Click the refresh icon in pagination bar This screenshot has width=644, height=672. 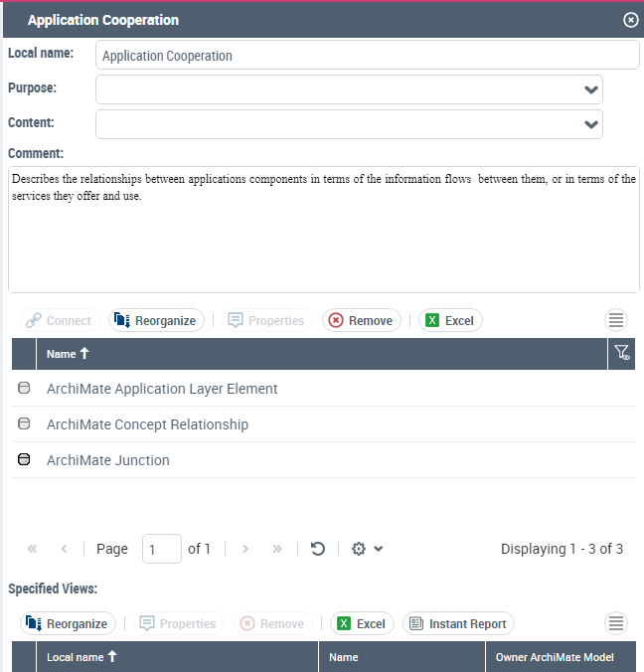(318, 549)
